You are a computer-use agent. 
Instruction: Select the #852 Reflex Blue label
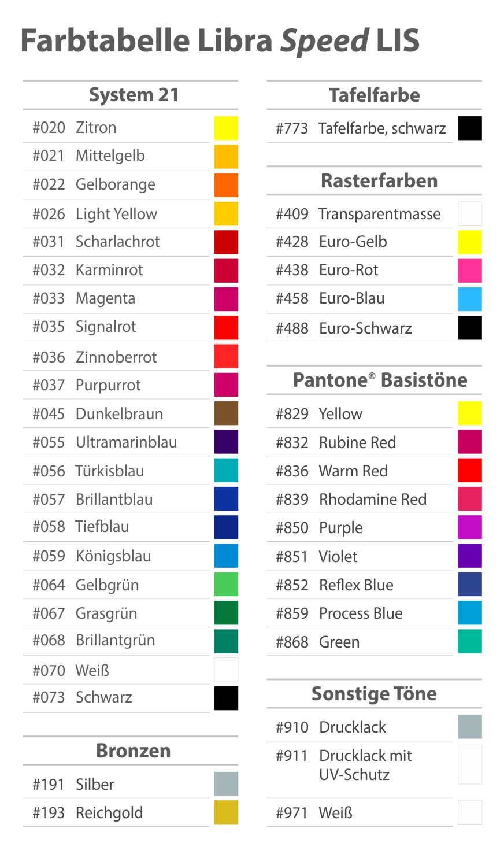(x=335, y=585)
